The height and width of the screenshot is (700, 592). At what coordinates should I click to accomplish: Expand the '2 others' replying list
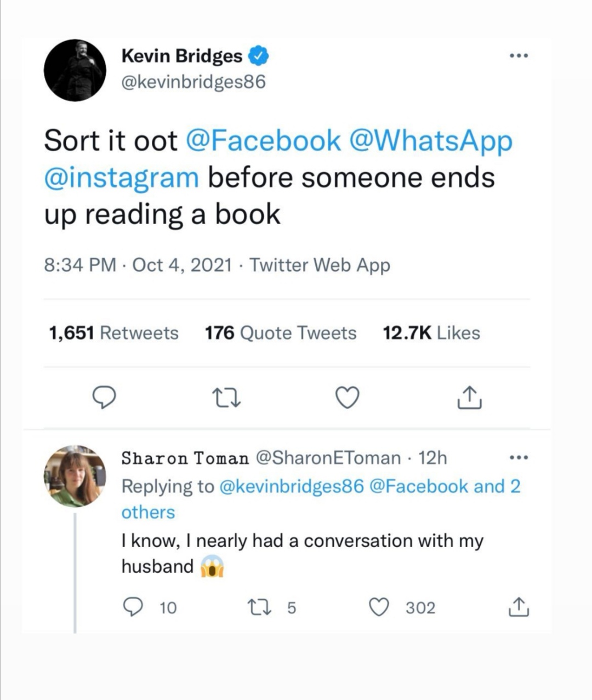click(147, 512)
